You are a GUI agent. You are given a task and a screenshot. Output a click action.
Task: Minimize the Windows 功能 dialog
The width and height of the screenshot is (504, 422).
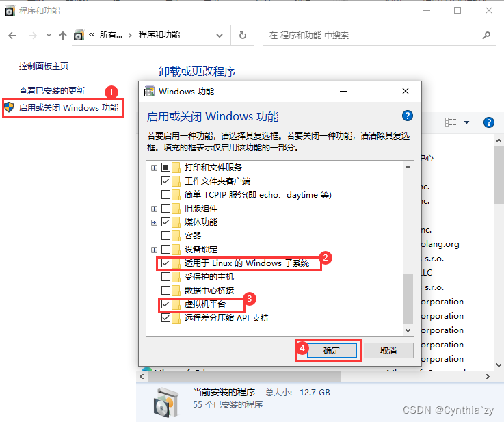pos(343,91)
